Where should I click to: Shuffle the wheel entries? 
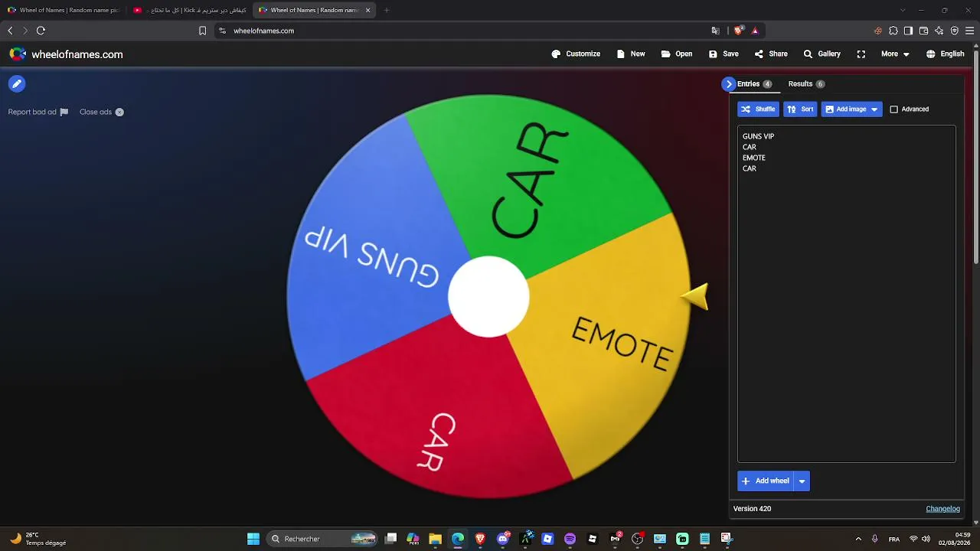coord(758,109)
